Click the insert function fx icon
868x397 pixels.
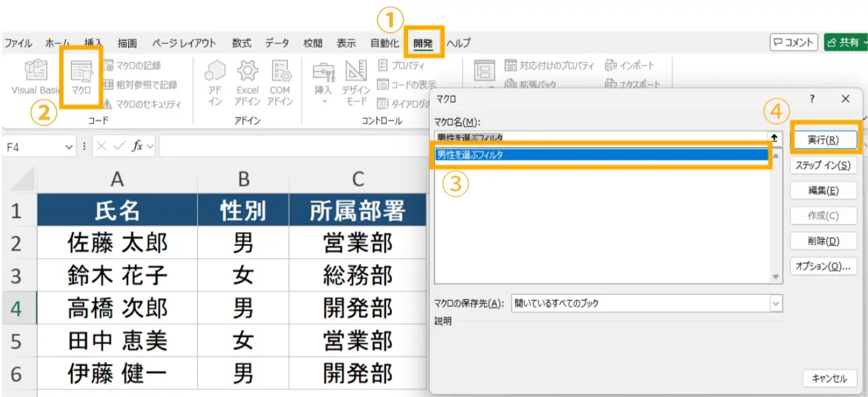[x=137, y=146]
